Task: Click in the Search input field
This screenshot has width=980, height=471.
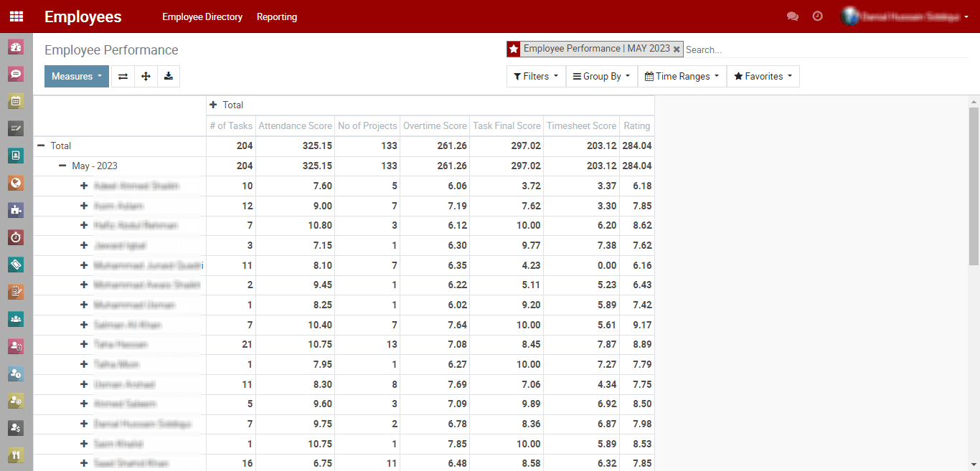Action: click(x=825, y=49)
